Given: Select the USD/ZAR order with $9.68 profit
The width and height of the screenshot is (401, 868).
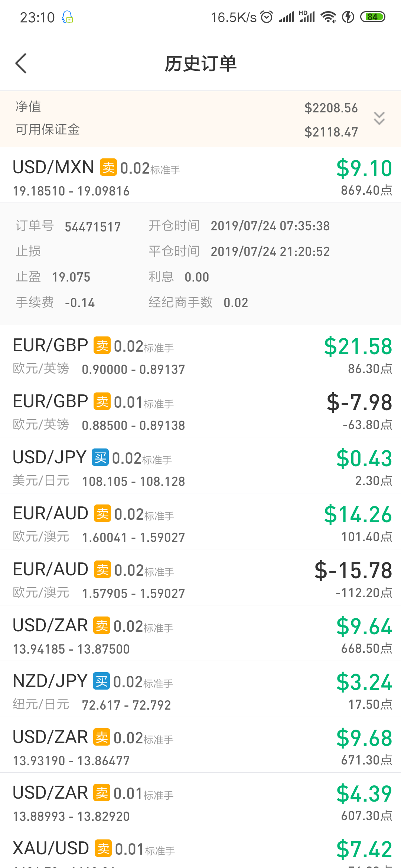Looking at the screenshot, I should [x=200, y=745].
